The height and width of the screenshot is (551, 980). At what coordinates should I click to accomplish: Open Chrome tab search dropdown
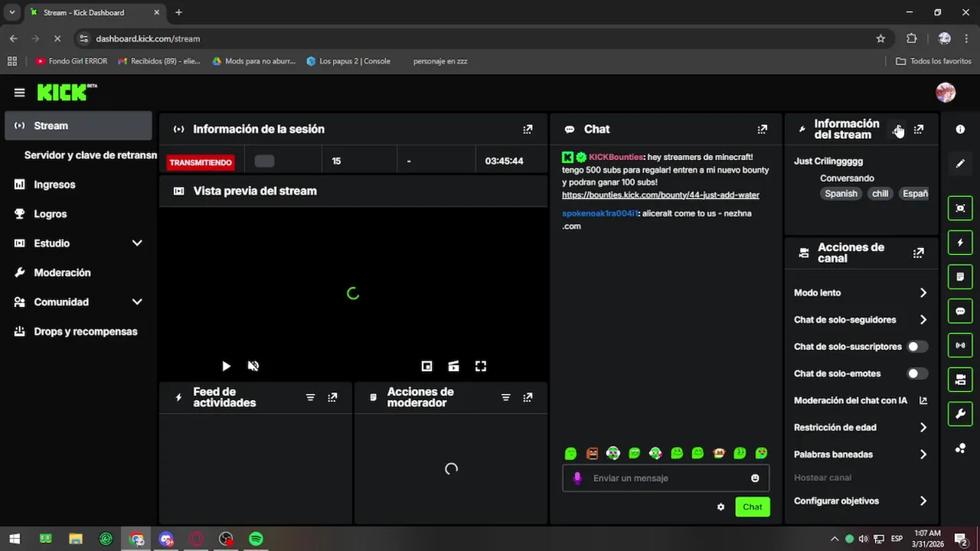11,12
